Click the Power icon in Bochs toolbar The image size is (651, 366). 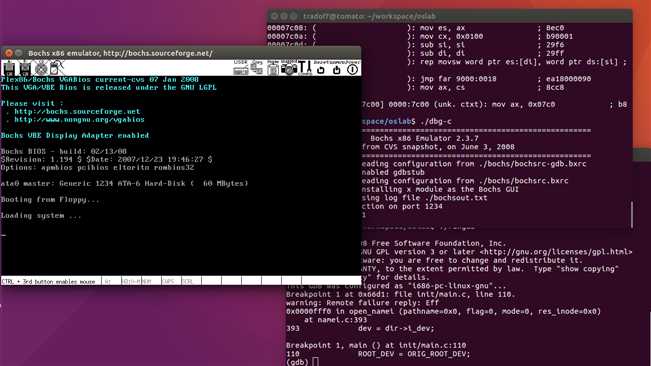click(x=352, y=68)
